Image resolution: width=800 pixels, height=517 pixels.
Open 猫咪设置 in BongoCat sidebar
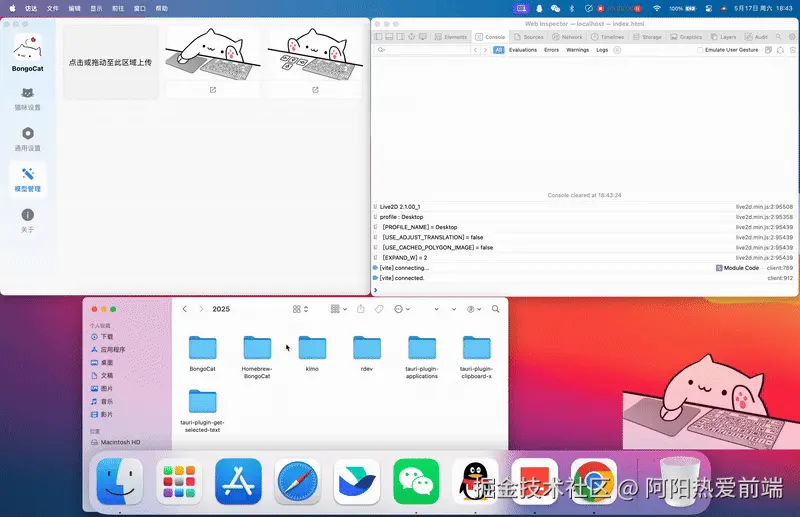pos(28,99)
